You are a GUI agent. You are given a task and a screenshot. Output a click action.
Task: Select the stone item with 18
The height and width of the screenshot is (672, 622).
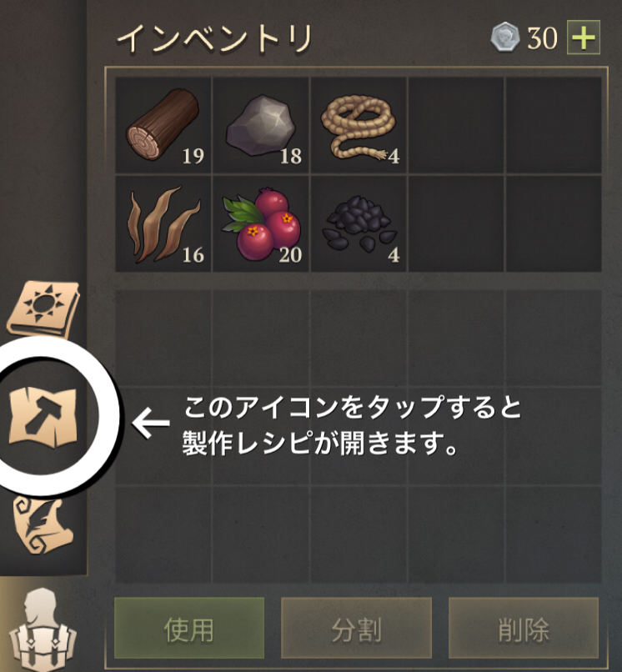(x=261, y=125)
